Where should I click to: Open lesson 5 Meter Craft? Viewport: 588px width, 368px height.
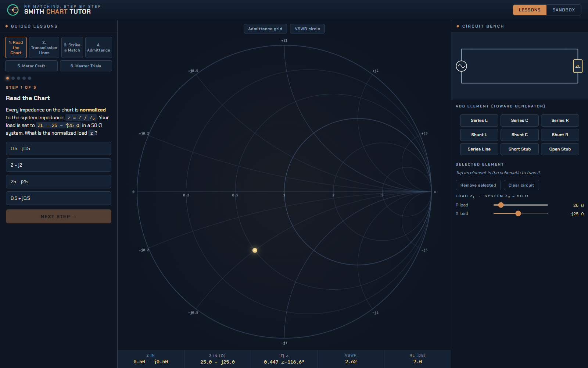(x=31, y=66)
